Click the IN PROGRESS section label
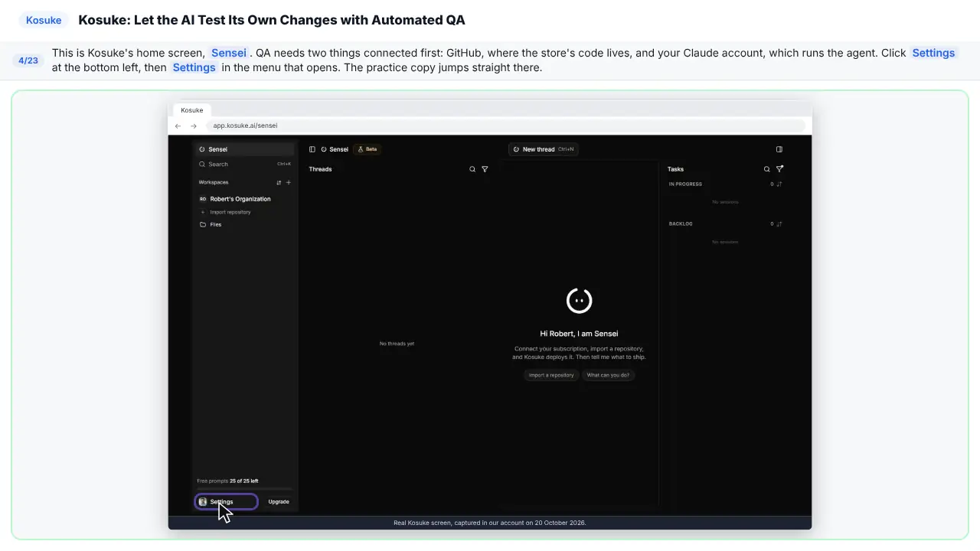Image resolution: width=980 pixels, height=551 pixels. point(685,184)
